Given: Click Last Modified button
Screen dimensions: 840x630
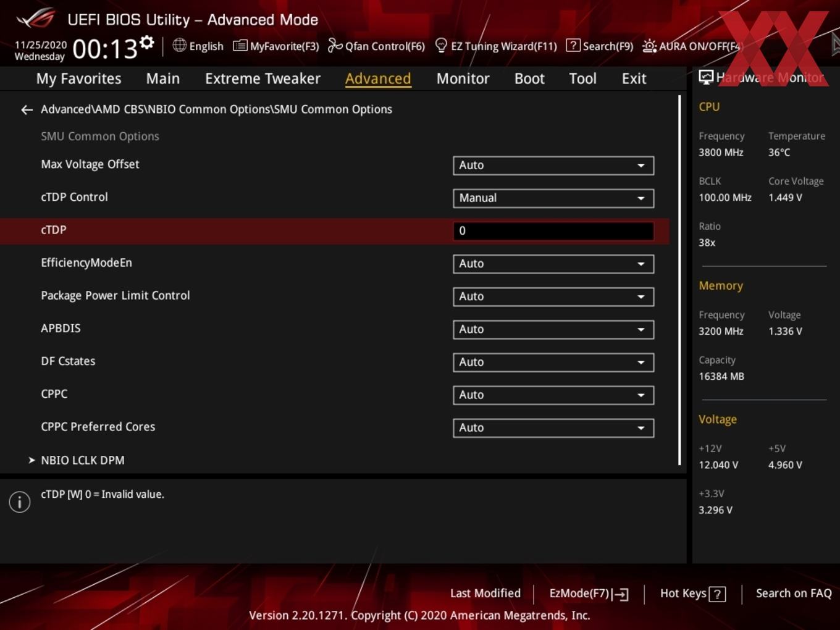Looking at the screenshot, I should point(485,594).
